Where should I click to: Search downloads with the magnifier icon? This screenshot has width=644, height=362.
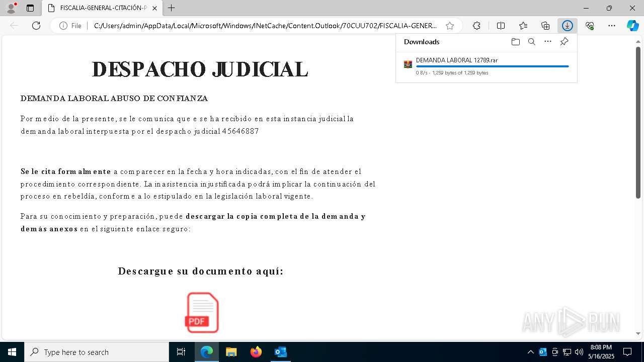pos(531,42)
